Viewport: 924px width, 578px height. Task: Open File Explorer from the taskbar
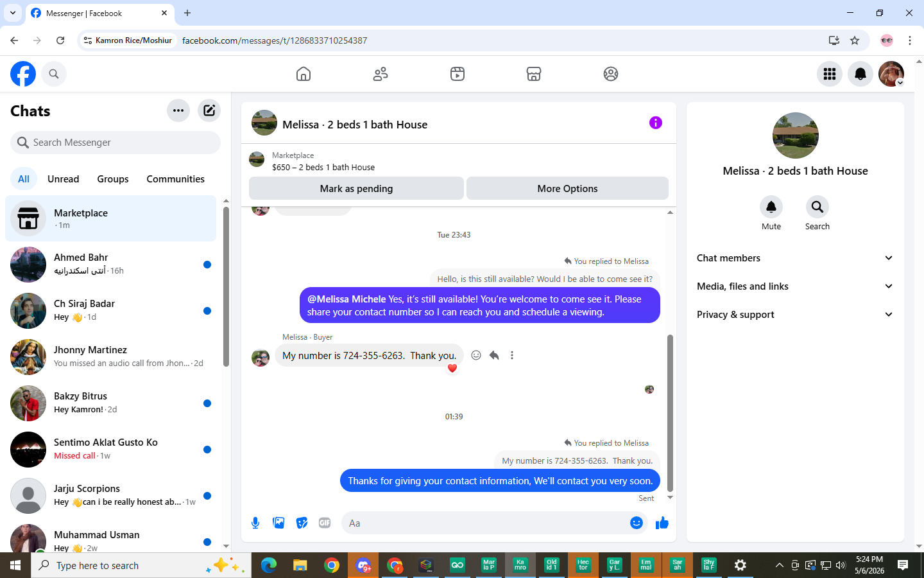tap(300, 565)
